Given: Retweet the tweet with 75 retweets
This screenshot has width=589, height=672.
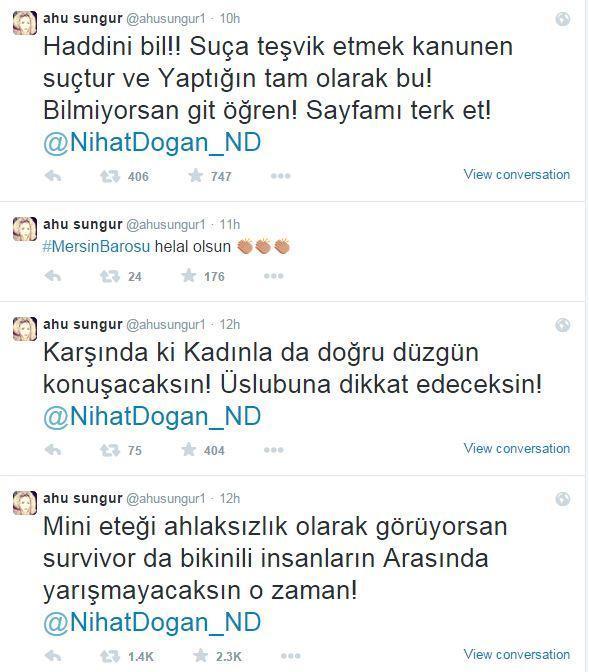Looking at the screenshot, I should click(x=110, y=450).
